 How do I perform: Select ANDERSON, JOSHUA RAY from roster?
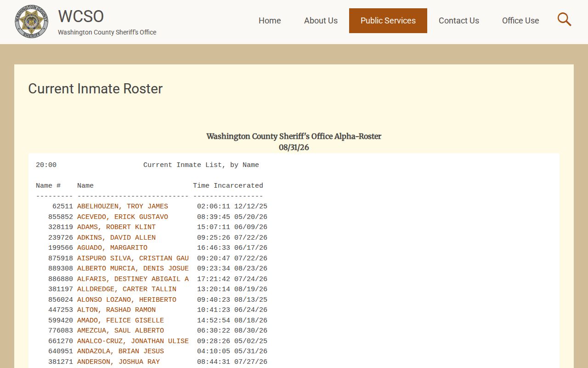(119, 362)
